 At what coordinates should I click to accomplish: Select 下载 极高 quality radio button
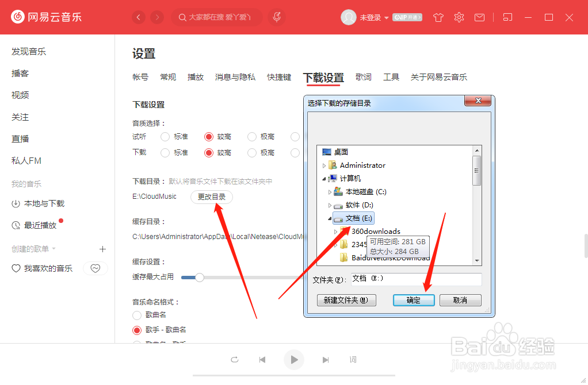(252, 153)
